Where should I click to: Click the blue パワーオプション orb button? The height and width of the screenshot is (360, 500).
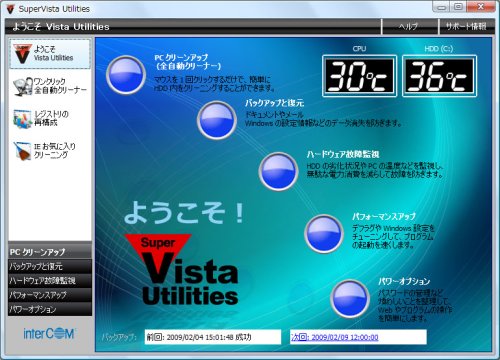[350, 299]
